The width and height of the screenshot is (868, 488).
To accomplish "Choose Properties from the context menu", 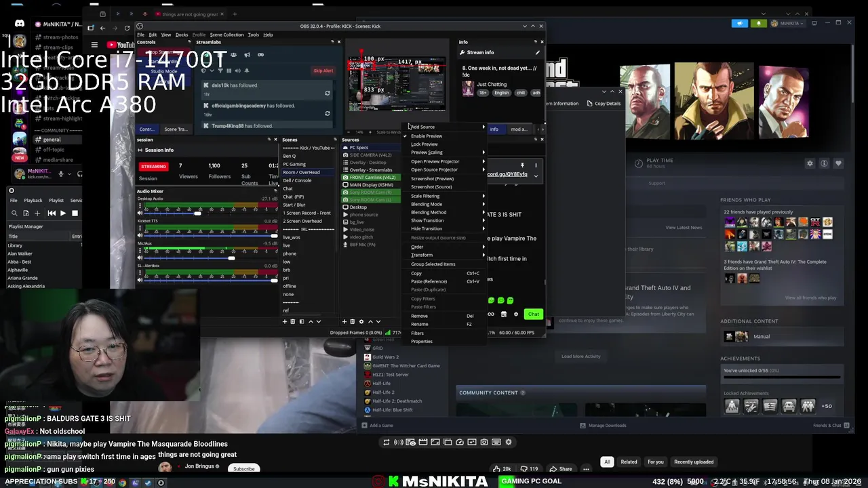I will 421,342.
